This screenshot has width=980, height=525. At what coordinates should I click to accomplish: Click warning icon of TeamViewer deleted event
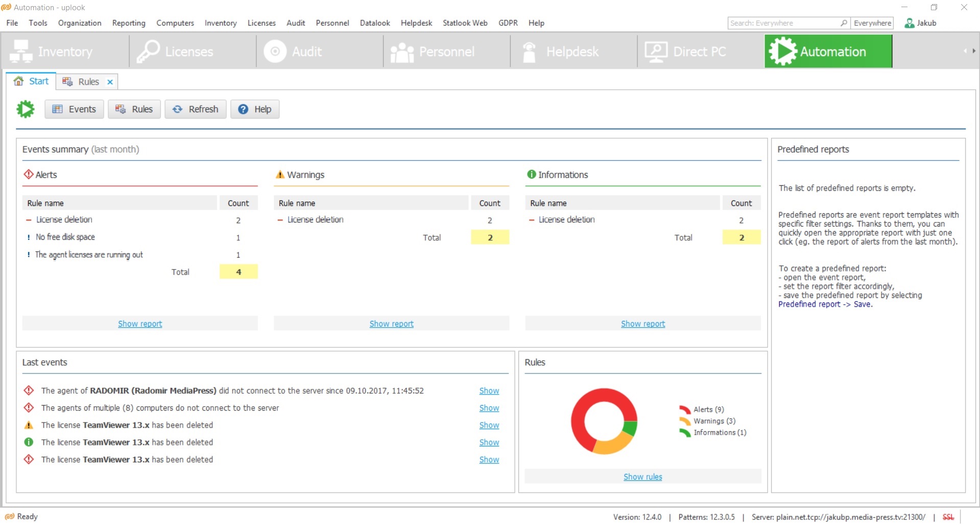29,425
